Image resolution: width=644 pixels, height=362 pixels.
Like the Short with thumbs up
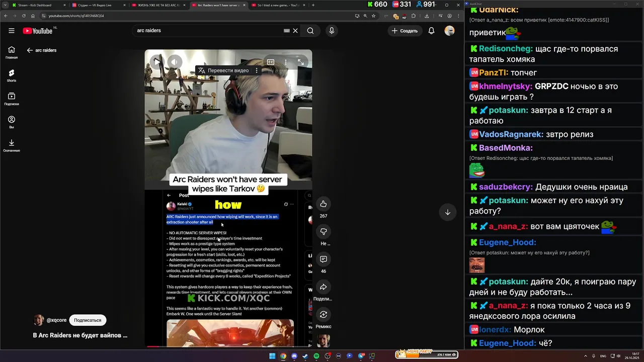(x=324, y=204)
